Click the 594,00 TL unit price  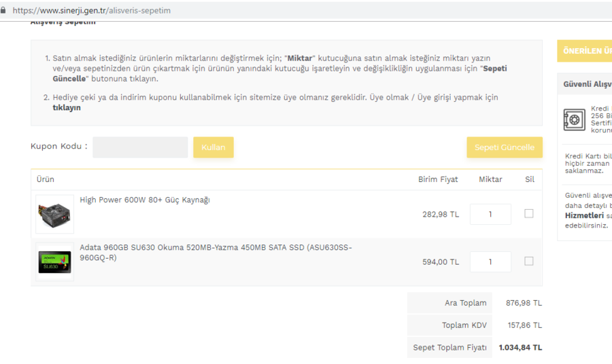441,262
